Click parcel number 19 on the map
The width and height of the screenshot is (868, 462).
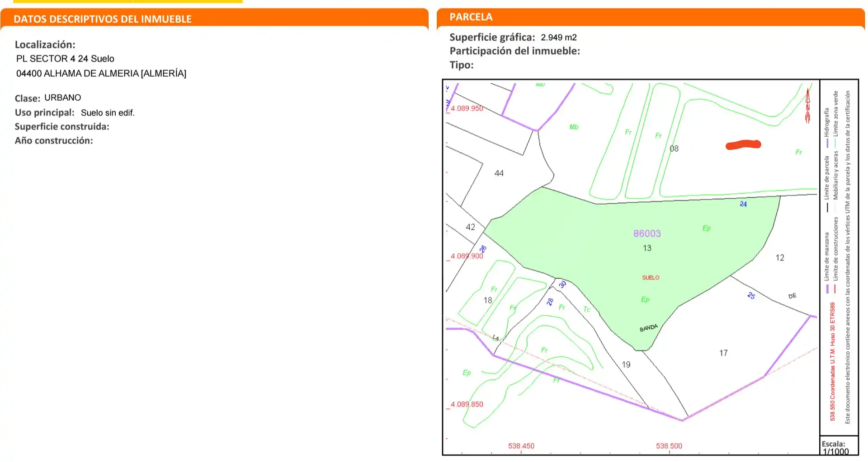[x=626, y=364]
